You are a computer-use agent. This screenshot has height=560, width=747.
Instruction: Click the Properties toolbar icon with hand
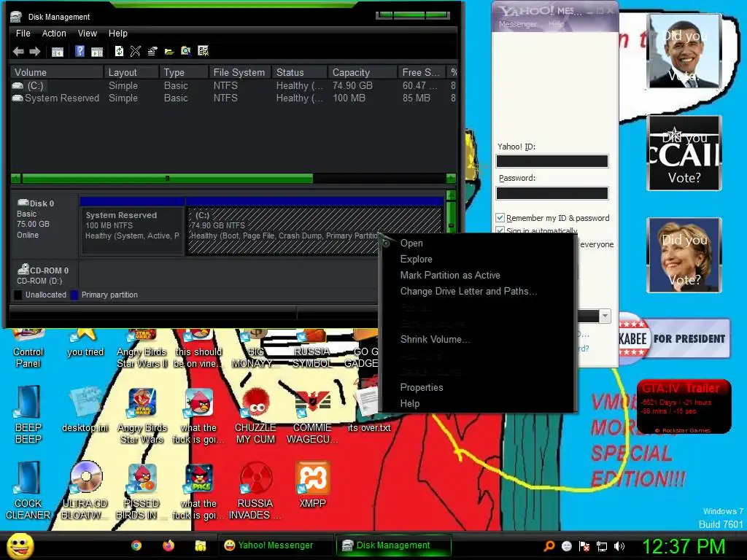click(x=152, y=51)
